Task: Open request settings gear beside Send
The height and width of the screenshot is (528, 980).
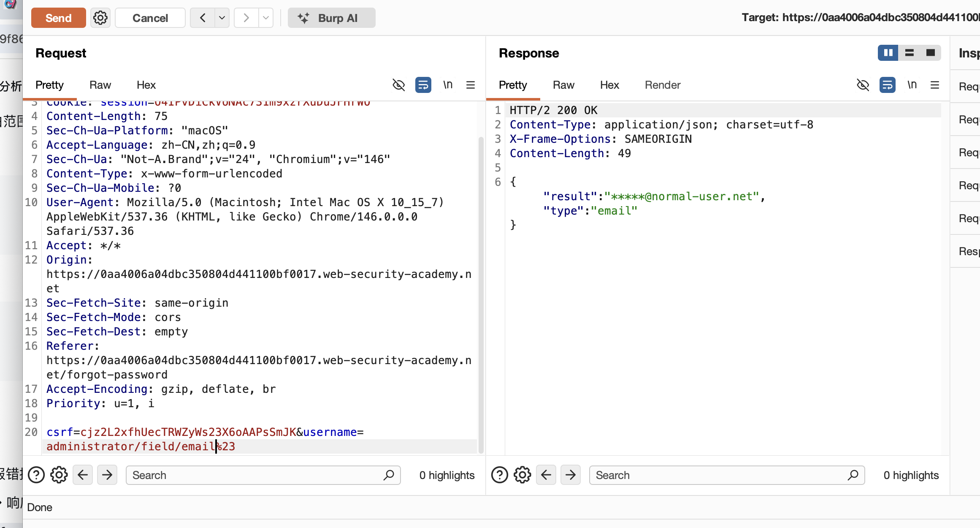Action: pyautogui.click(x=100, y=18)
